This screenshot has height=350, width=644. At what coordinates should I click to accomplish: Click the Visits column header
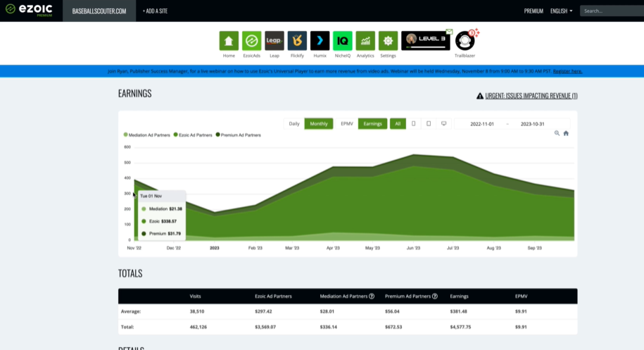tap(195, 296)
